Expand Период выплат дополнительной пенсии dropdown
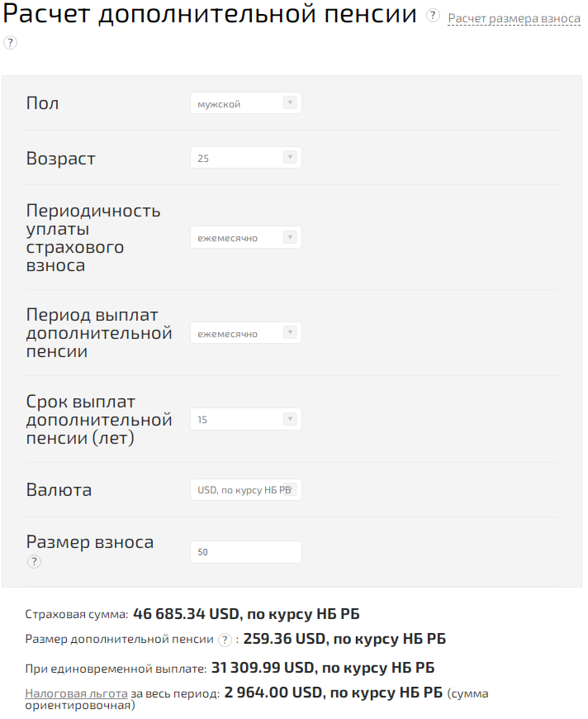The image size is (588, 719). [x=245, y=333]
